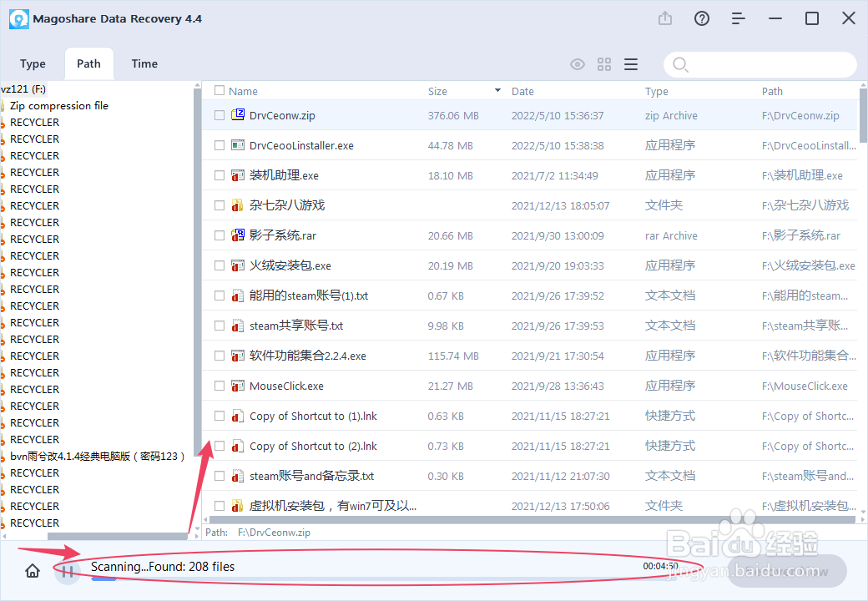Open the title bar menu lines icon
Screen dimensions: 868x601
[x=738, y=19]
